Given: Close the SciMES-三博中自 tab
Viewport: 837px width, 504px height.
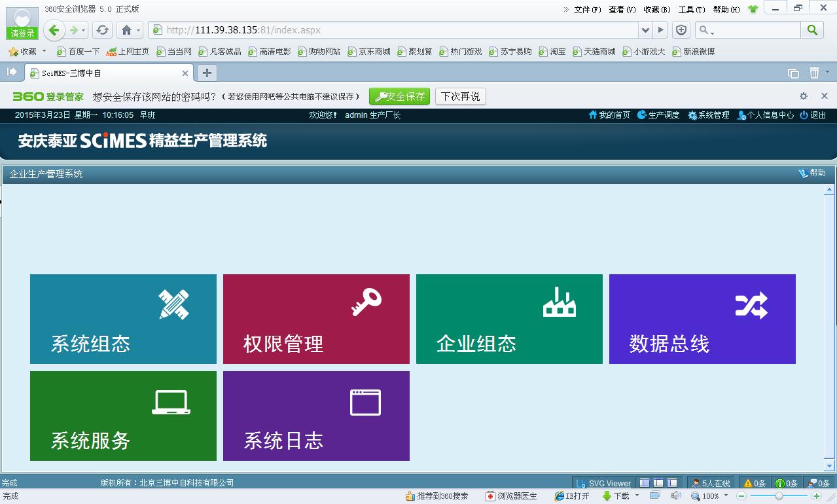Looking at the screenshot, I should [185, 73].
